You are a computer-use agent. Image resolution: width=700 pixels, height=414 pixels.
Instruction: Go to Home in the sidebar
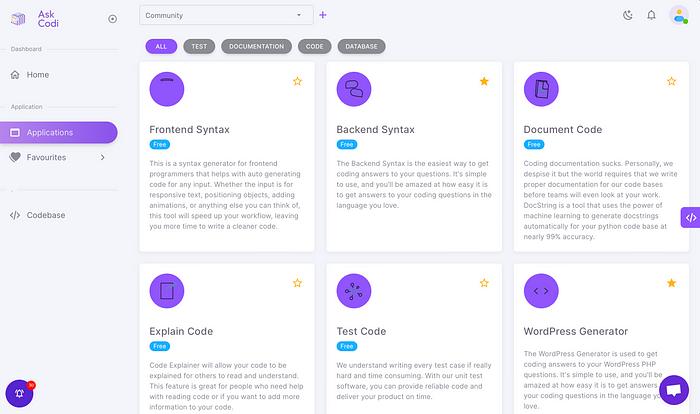pyautogui.click(x=38, y=74)
